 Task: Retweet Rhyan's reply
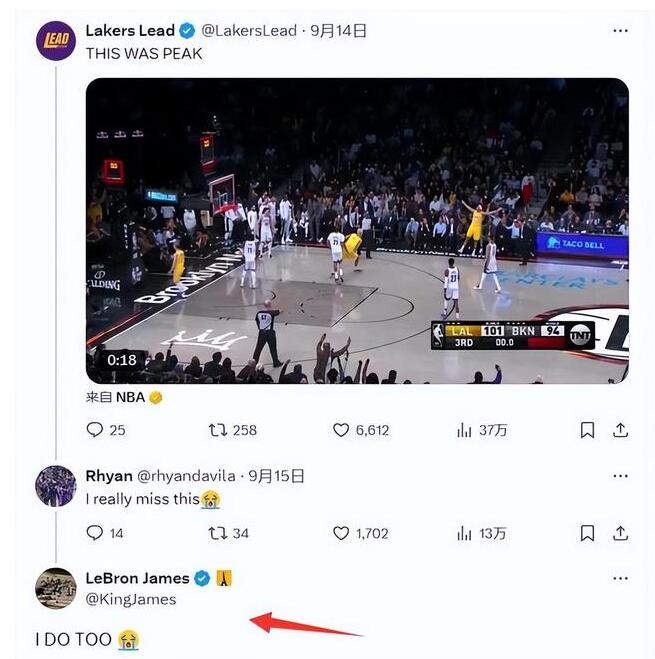(217, 533)
